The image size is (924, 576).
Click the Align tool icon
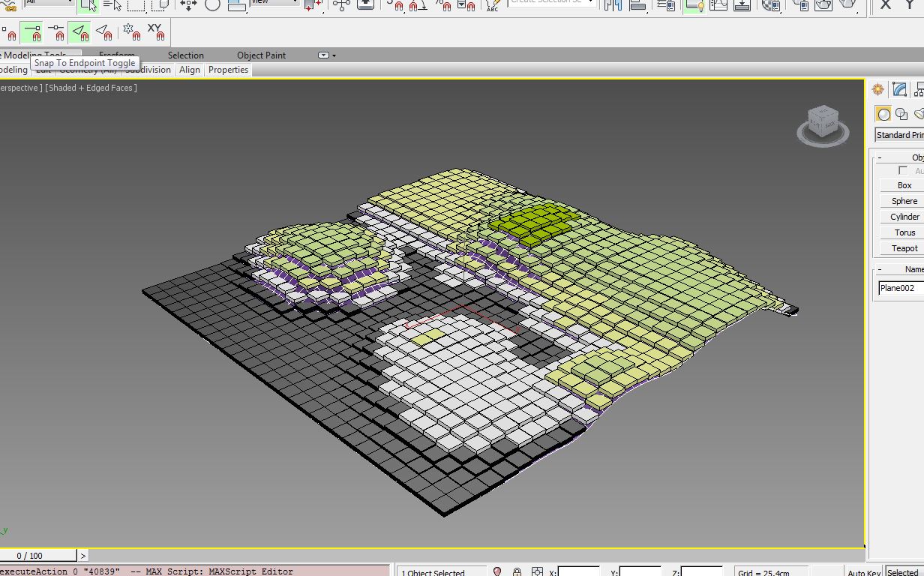(x=638, y=5)
